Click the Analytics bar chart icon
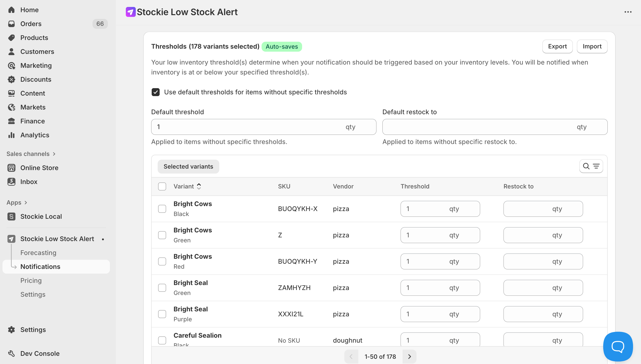641x364 pixels. 11,135
